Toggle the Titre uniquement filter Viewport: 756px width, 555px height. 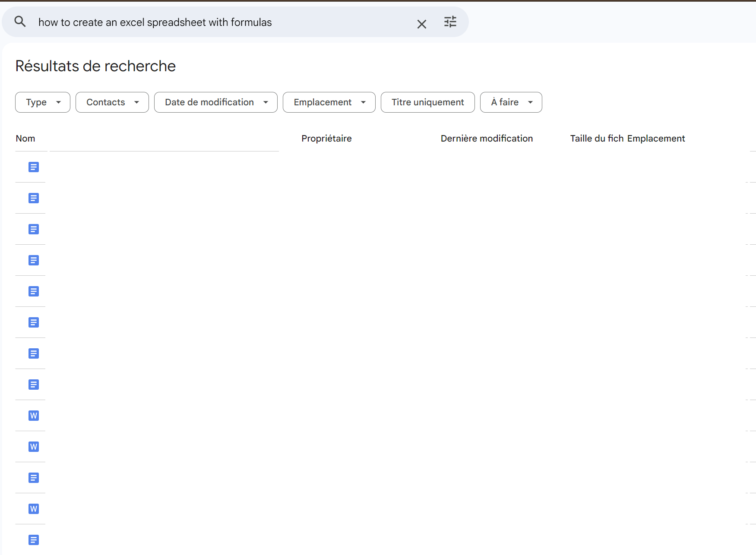click(x=427, y=102)
